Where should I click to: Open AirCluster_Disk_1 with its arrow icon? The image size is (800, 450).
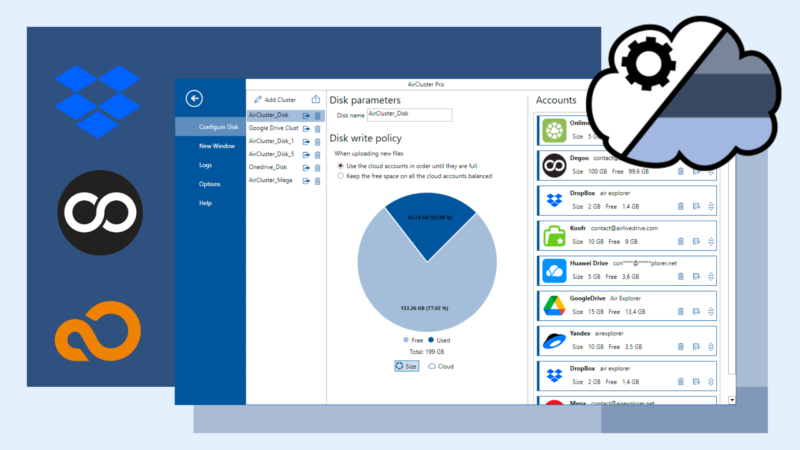(306, 142)
